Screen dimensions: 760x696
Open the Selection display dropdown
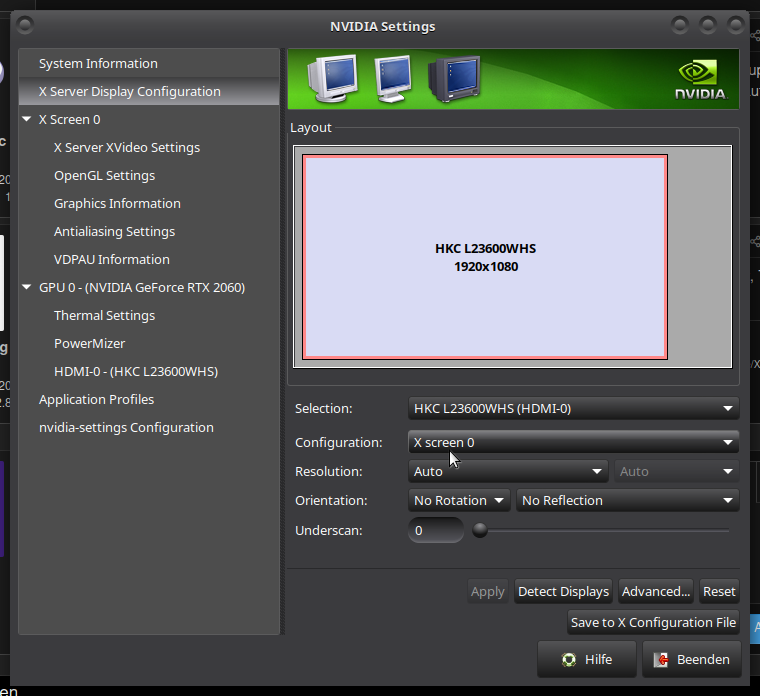(573, 409)
